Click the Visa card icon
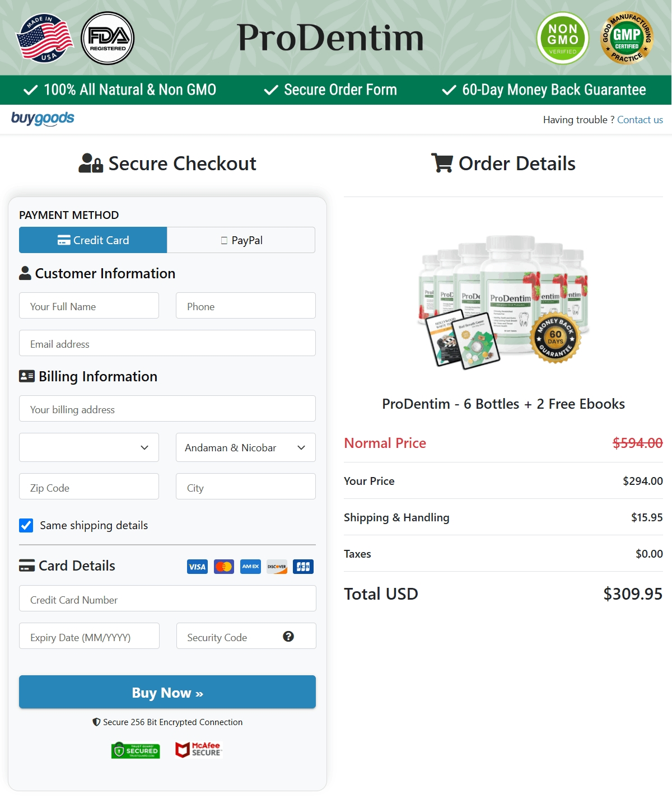This screenshot has height=799, width=672. (x=197, y=567)
